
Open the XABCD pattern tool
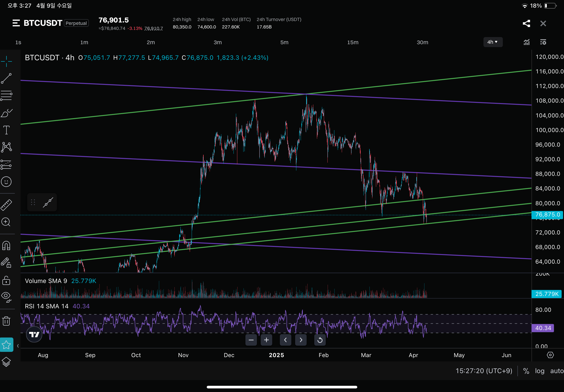pos(6,147)
